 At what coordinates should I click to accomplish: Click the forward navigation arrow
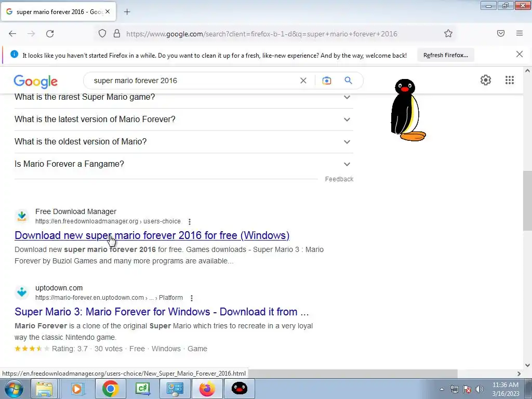pos(31,34)
